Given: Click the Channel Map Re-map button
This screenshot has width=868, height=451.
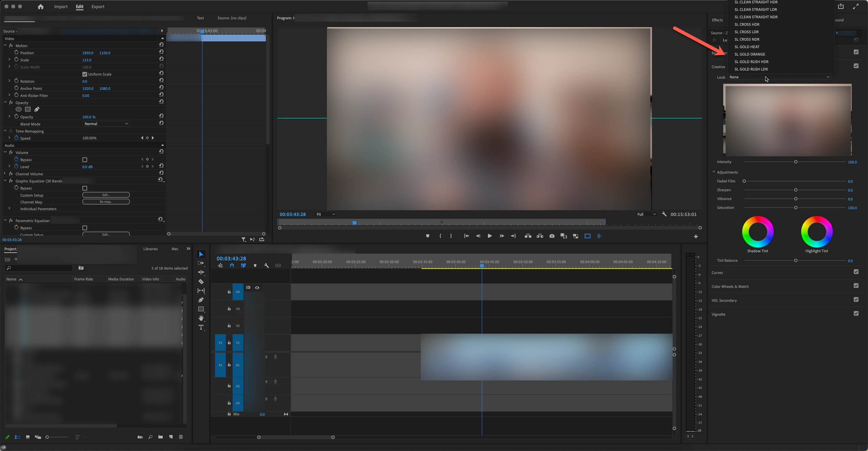Looking at the screenshot, I should point(106,202).
